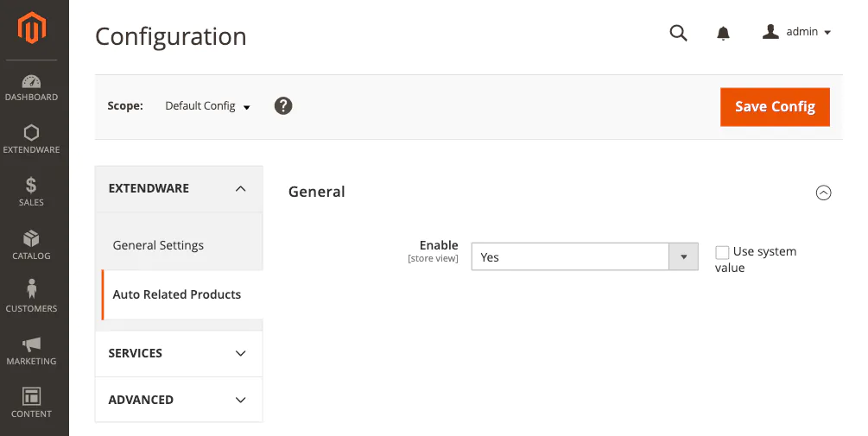Viewport: 868px width, 436px height.
Task: Open the Customers person icon
Action: [x=32, y=289]
